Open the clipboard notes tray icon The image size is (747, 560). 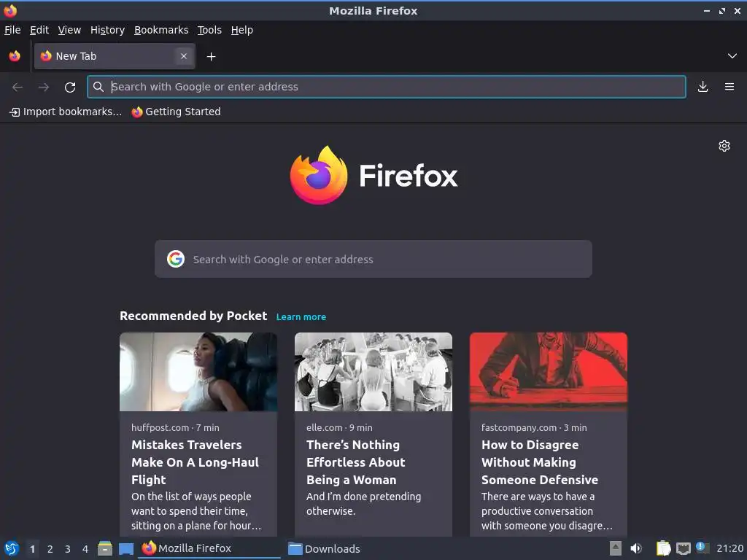(663, 548)
